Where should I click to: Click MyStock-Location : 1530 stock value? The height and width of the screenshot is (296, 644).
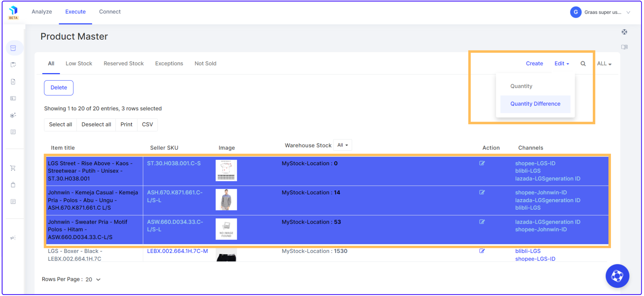(314, 251)
